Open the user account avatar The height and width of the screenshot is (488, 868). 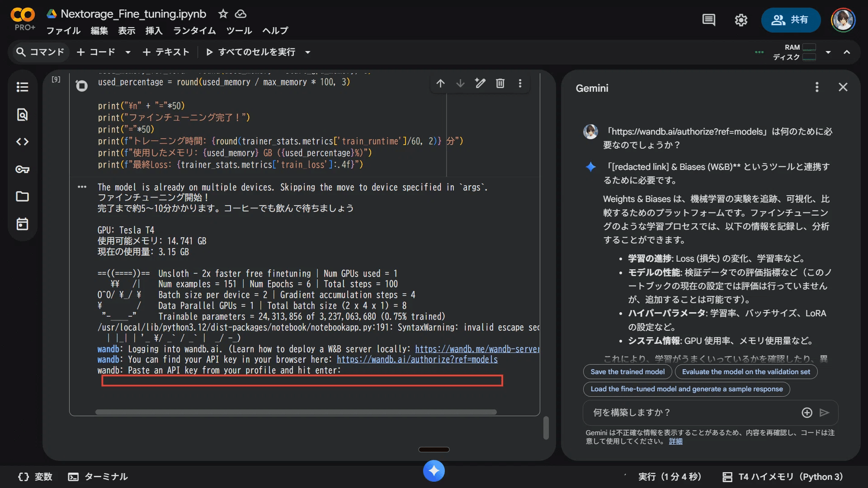pos(843,20)
